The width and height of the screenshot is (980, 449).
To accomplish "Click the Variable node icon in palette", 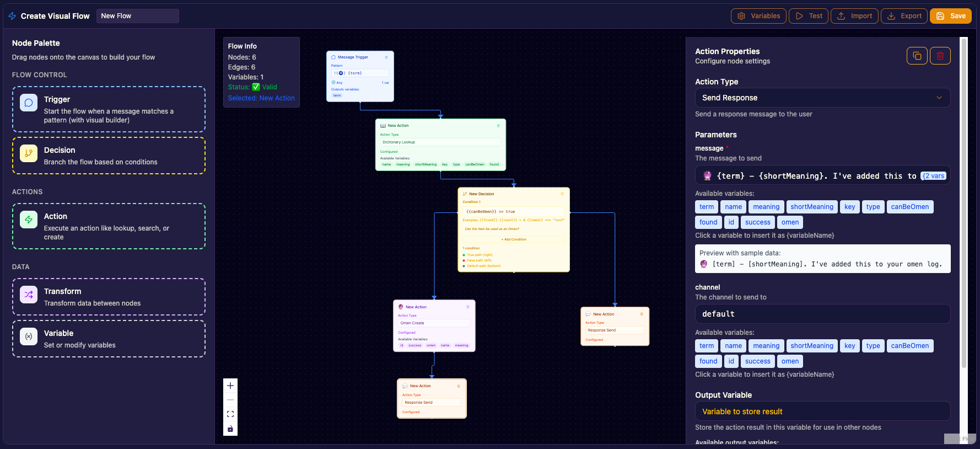I will pos(29,336).
